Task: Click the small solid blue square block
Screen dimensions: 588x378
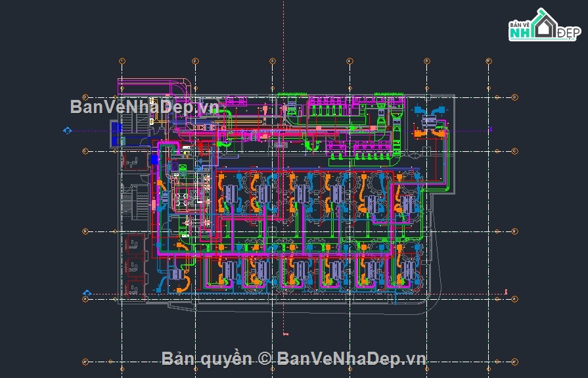Action: pos(154,160)
